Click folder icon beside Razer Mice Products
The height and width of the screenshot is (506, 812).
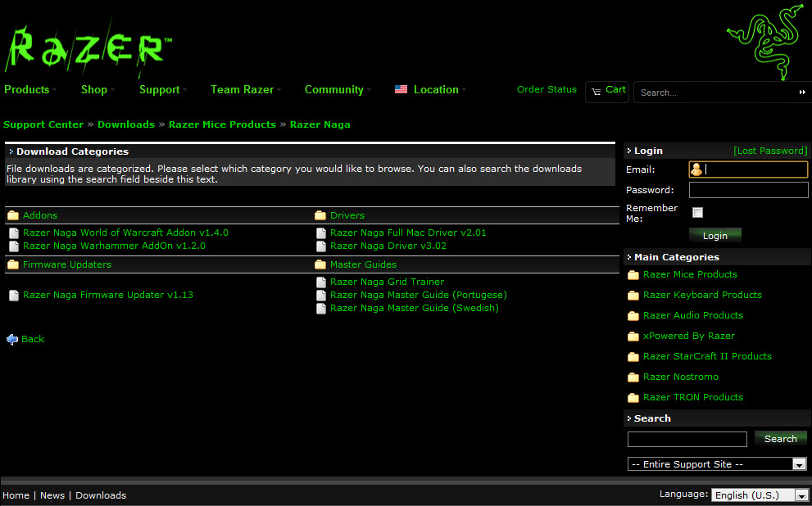click(x=633, y=275)
